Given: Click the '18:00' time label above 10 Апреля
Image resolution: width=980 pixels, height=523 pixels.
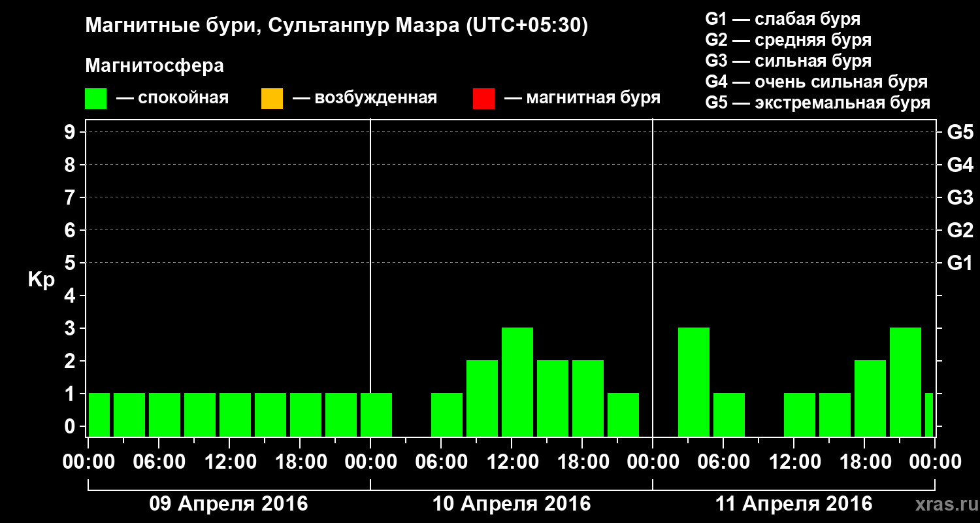Looking at the screenshot, I should coord(582,462).
